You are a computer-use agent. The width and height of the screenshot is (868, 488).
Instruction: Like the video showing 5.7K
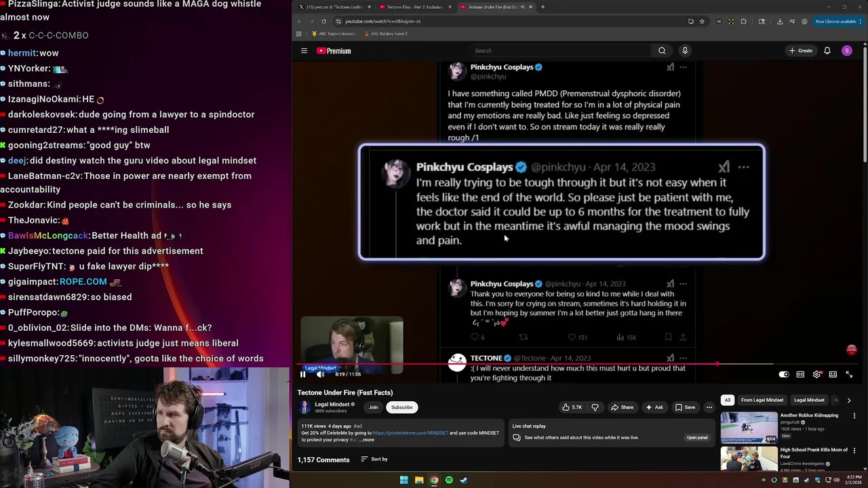[x=572, y=407]
